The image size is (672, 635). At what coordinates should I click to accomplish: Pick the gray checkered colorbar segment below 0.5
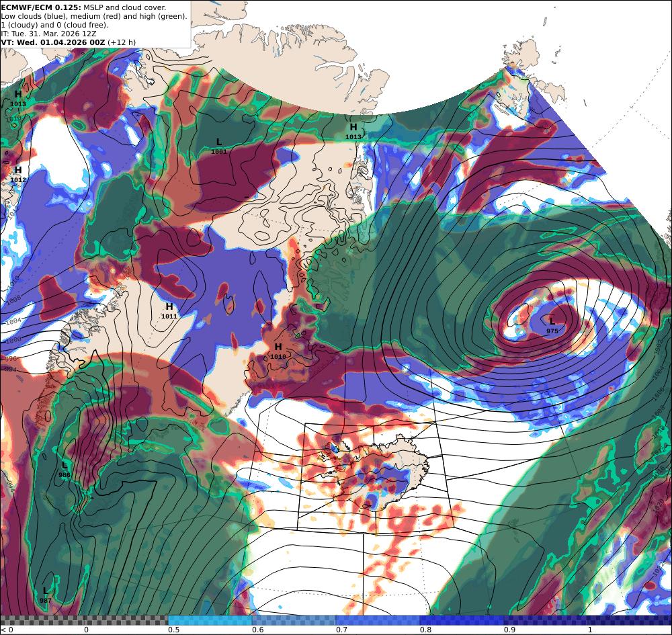pos(85,620)
